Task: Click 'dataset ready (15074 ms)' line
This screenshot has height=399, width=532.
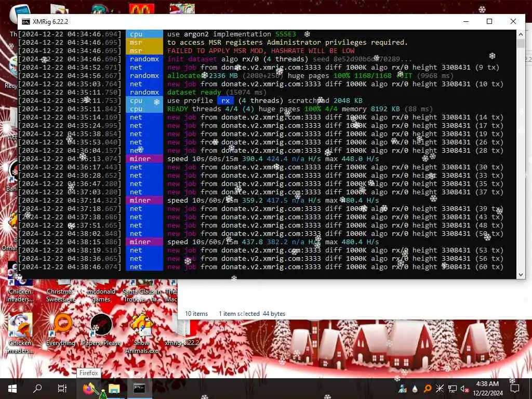Action: tap(217, 92)
